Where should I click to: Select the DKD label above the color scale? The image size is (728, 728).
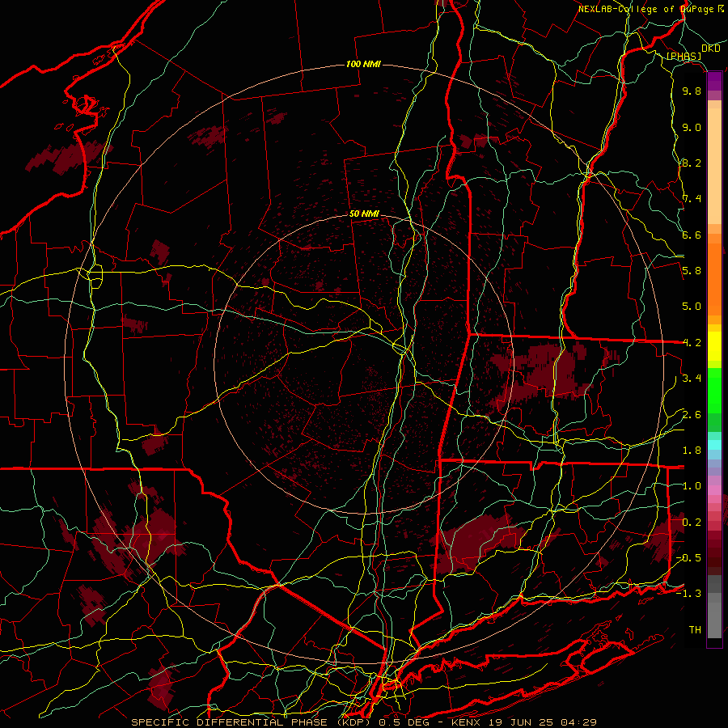(x=710, y=49)
